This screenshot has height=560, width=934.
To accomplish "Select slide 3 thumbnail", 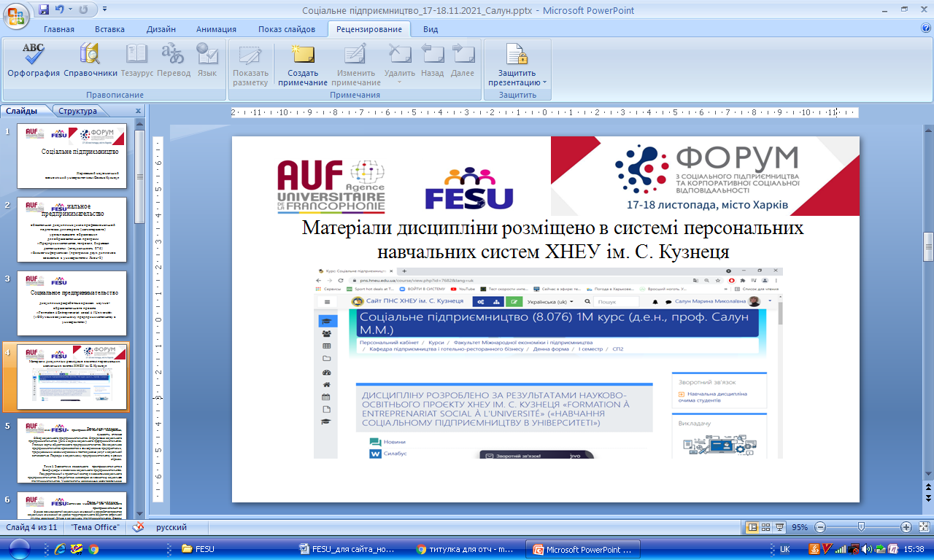I will point(72,303).
